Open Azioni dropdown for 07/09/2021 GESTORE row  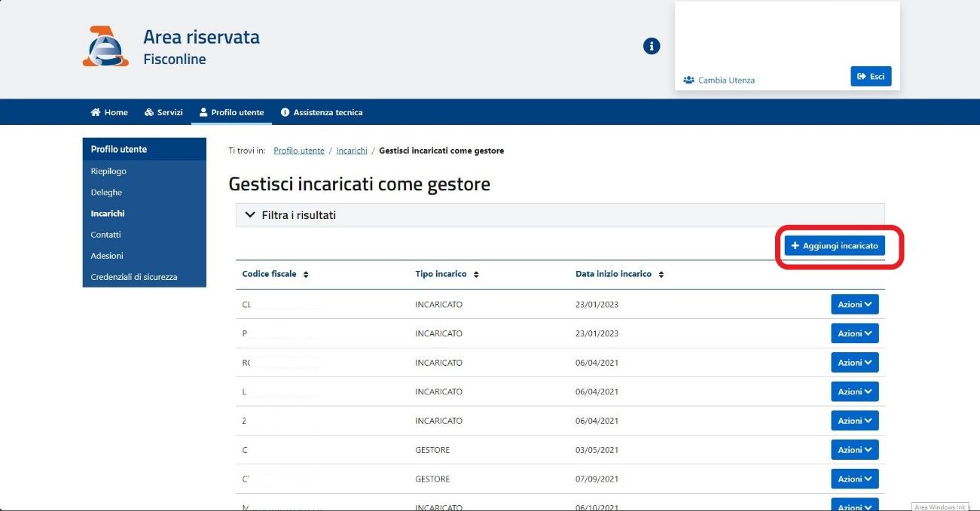[x=854, y=479]
